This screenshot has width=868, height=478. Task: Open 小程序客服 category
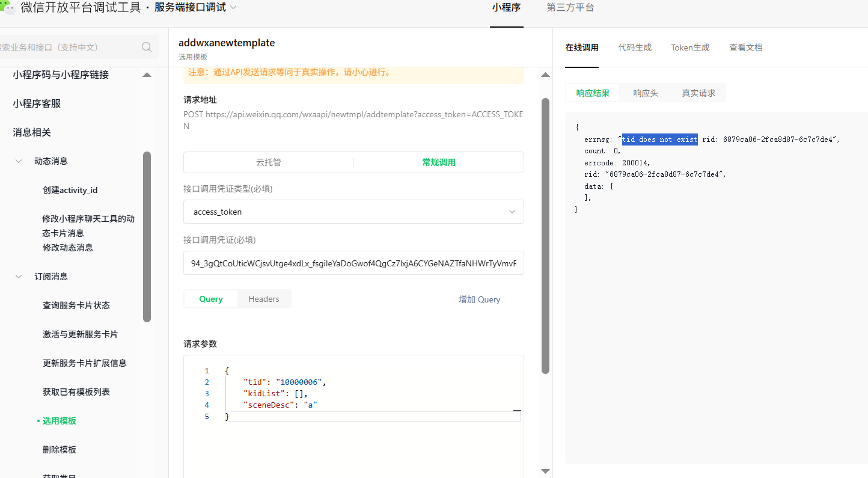point(37,103)
